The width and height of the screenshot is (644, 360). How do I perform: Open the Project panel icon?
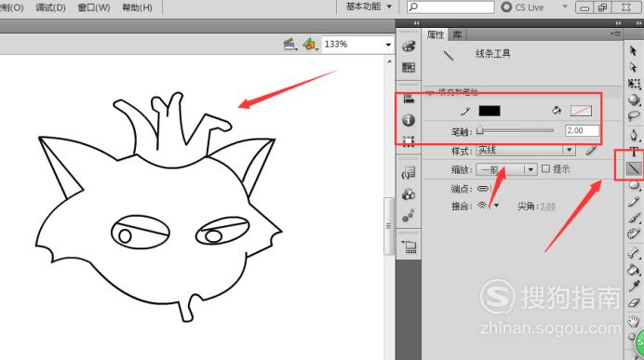pyautogui.click(x=409, y=247)
